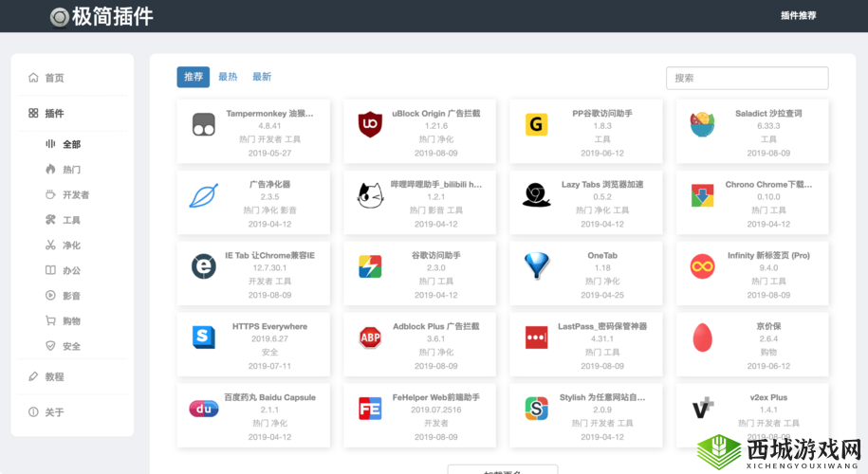The width and height of the screenshot is (868, 474).
Task: Click the 极简插件 logo icon in header
Action: 59,17
